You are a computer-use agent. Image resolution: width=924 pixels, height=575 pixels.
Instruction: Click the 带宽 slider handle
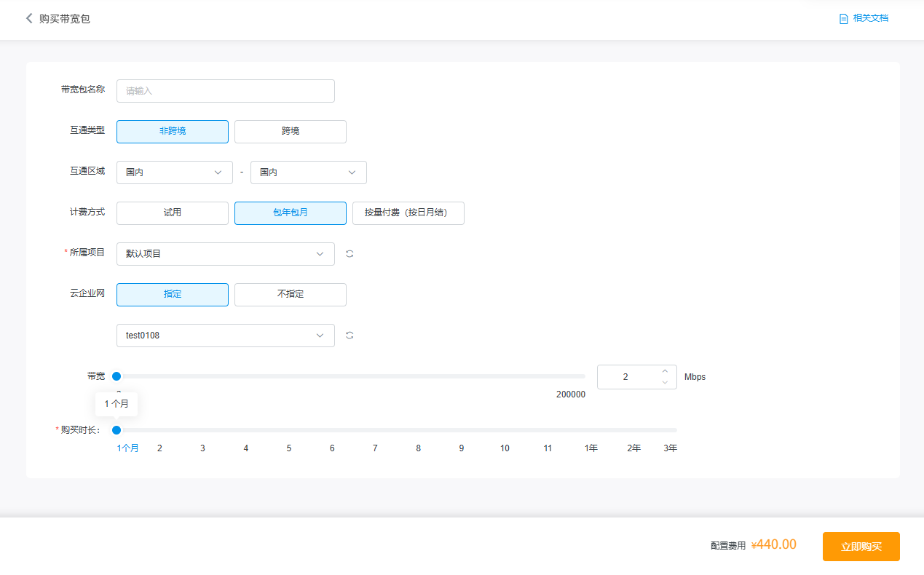click(x=117, y=376)
